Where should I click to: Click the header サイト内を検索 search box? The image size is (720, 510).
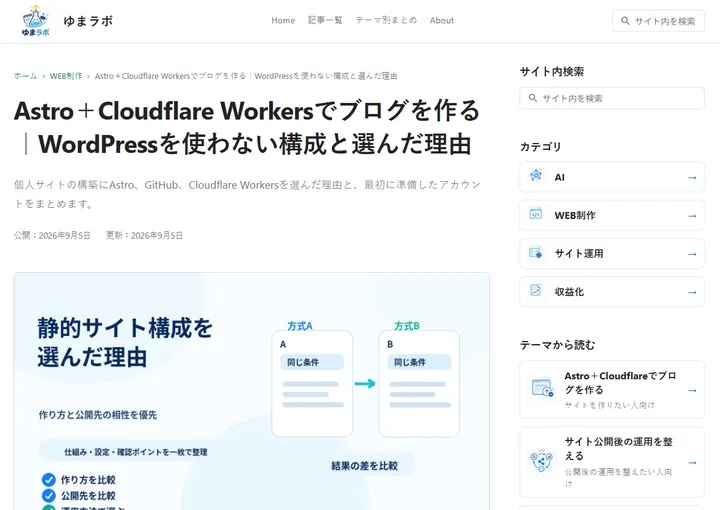tap(658, 21)
